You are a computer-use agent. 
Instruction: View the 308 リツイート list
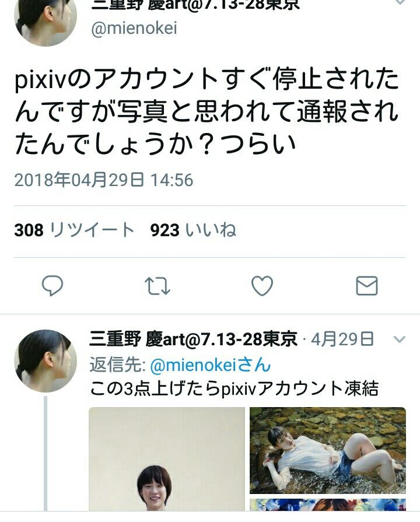tap(74, 230)
